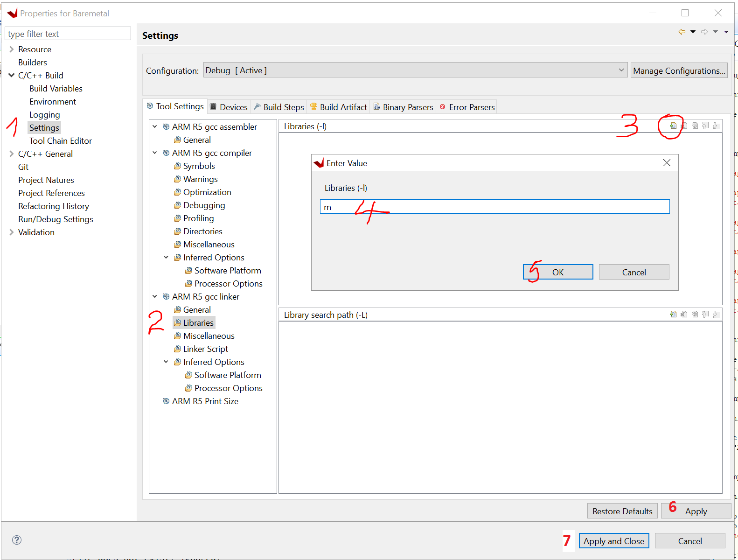Image resolution: width=738 pixels, height=560 pixels.
Task: Click the Manage Configurations button
Action: pyautogui.click(x=678, y=70)
